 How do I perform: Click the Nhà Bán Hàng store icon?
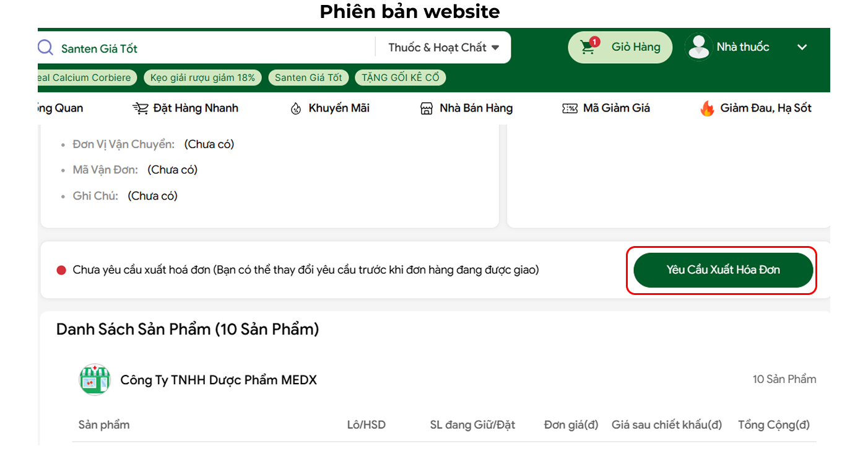pos(426,108)
